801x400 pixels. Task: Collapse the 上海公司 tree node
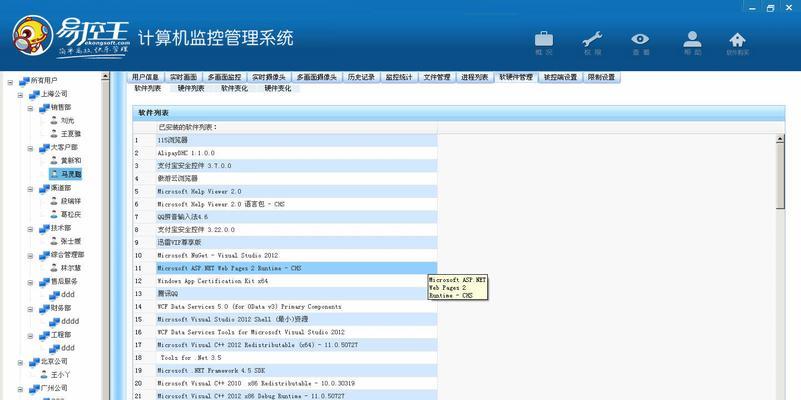[20, 95]
